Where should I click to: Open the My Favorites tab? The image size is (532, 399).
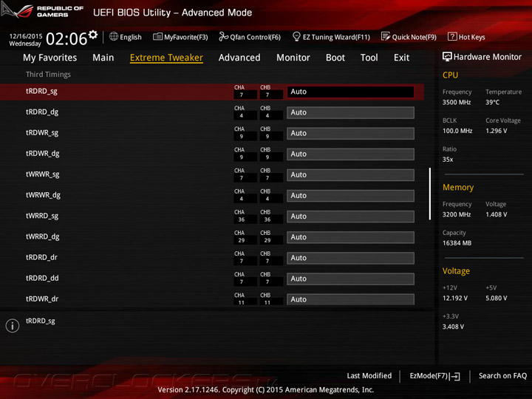click(x=50, y=58)
